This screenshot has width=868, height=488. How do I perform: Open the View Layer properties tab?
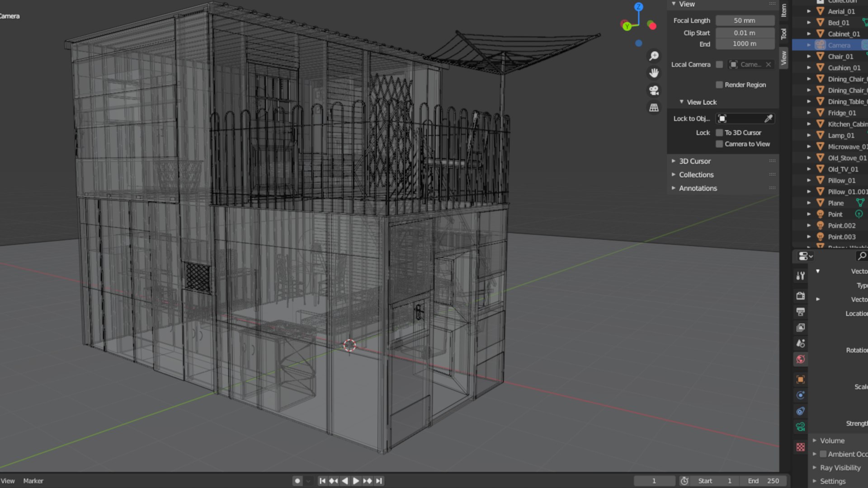800,328
